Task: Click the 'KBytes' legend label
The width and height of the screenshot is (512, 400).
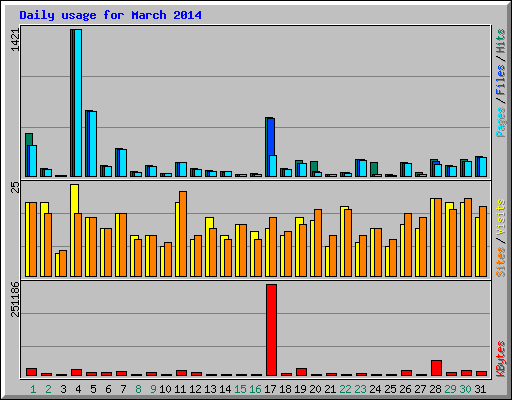Action: click(x=500, y=359)
